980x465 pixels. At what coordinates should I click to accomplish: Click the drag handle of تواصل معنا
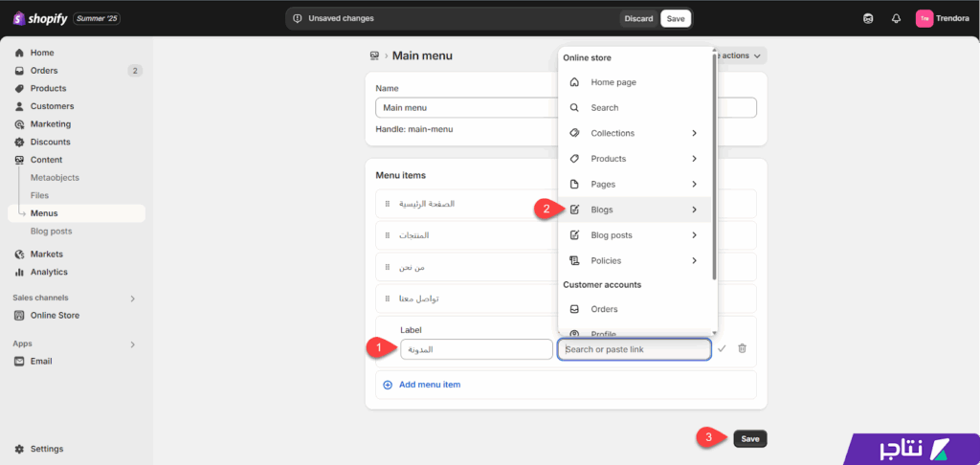click(388, 299)
